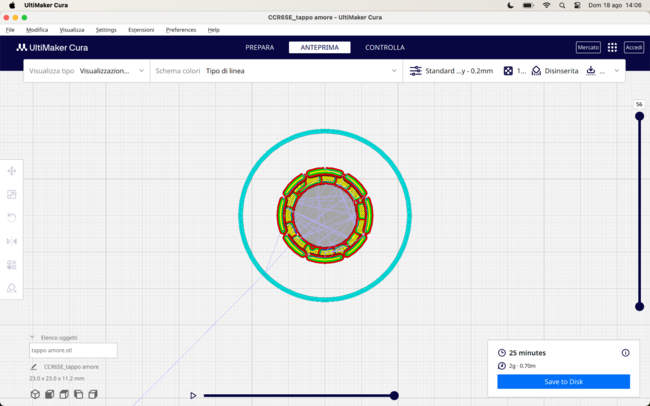Play the layer simulation
Screen dimensions: 650x406
192,396
